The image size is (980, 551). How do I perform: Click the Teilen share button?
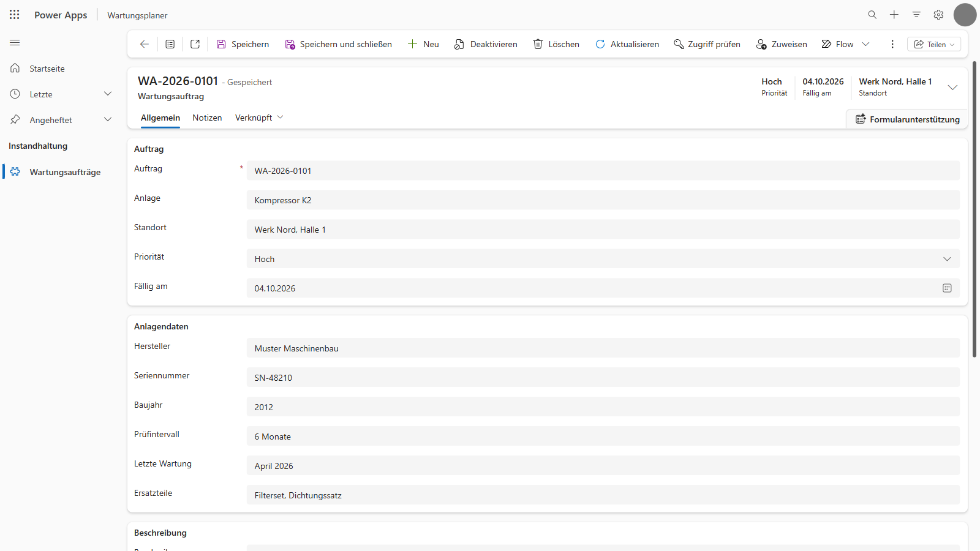coord(934,44)
